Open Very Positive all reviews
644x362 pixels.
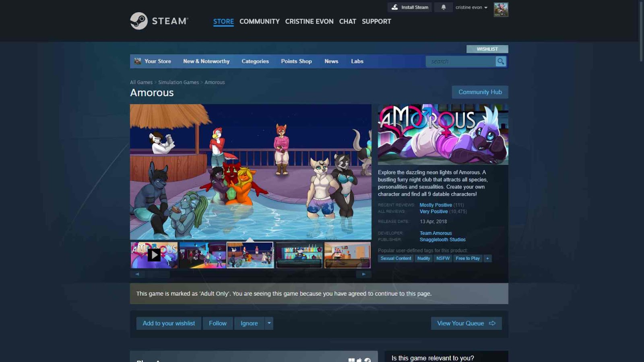[x=434, y=212]
